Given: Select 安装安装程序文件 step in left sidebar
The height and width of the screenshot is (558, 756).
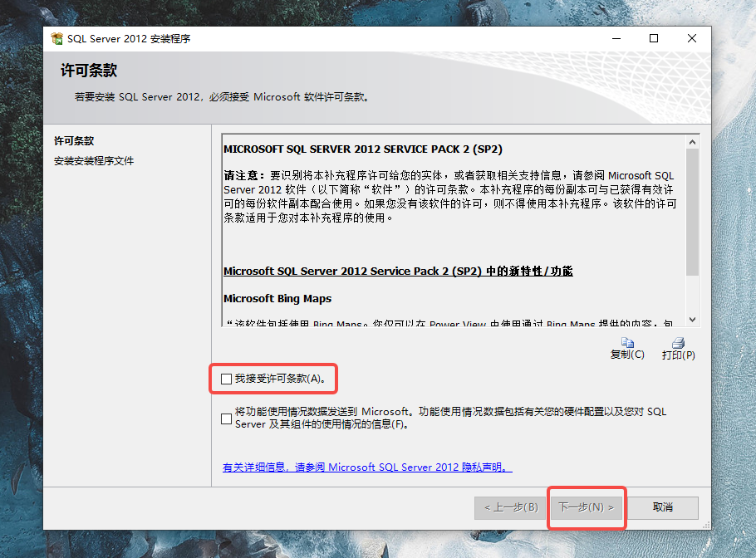Looking at the screenshot, I should (x=94, y=161).
